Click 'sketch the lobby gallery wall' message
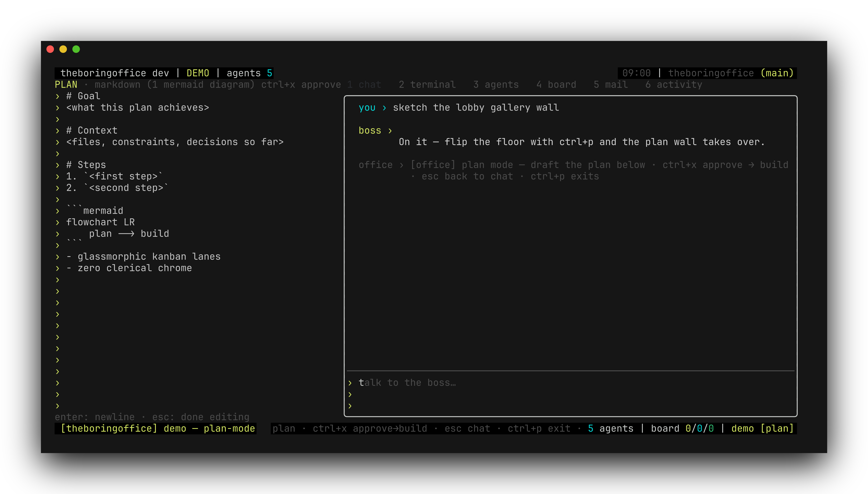The width and height of the screenshot is (868, 494). point(476,108)
